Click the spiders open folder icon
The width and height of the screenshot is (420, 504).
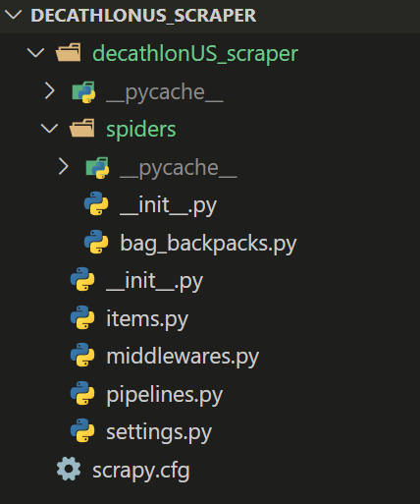82,129
